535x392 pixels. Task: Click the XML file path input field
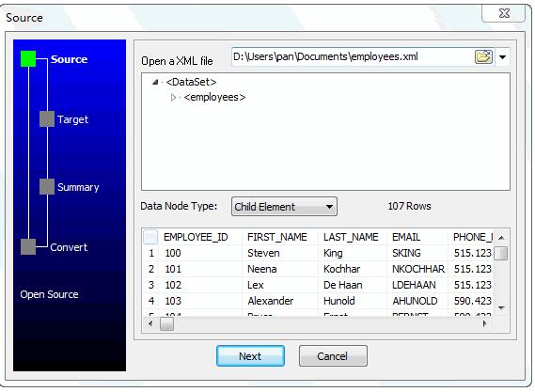(x=353, y=56)
